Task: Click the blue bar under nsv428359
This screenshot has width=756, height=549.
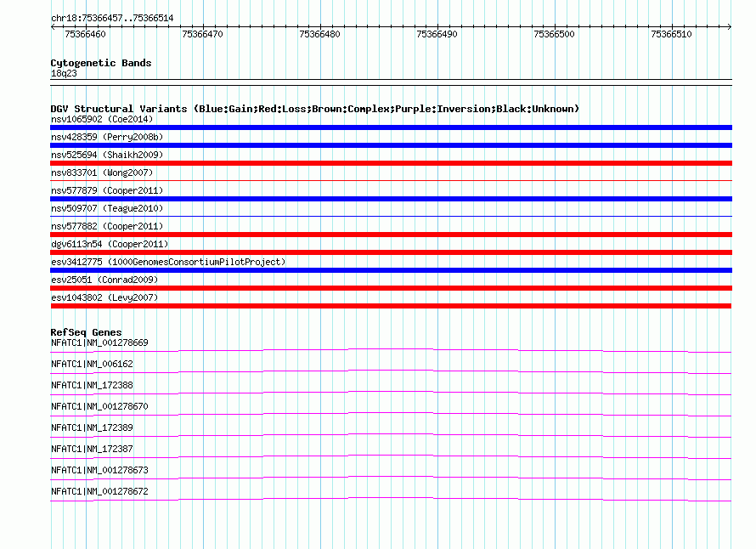Action: (391, 145)
